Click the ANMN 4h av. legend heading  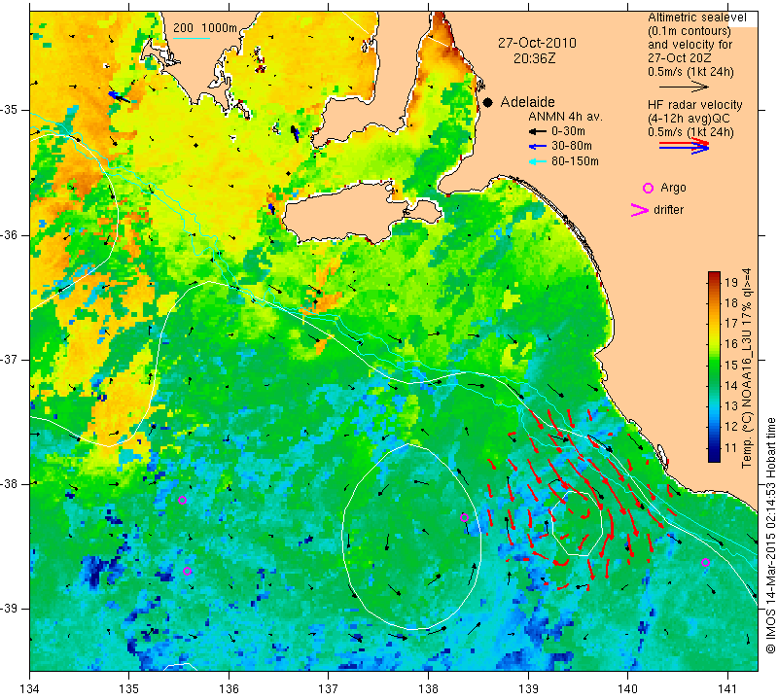tap(565, 117)
